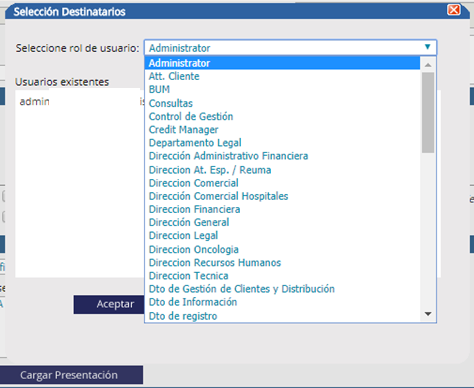Choose Consultas from the role list
The width and height of the screenshot is (474, 388).
(x=283, y=103)
